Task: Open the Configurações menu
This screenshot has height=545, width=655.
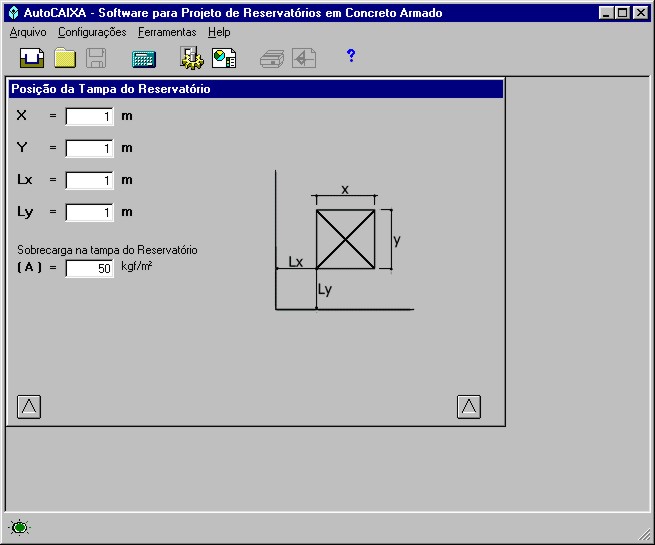Action: click(x=92, y=32)
